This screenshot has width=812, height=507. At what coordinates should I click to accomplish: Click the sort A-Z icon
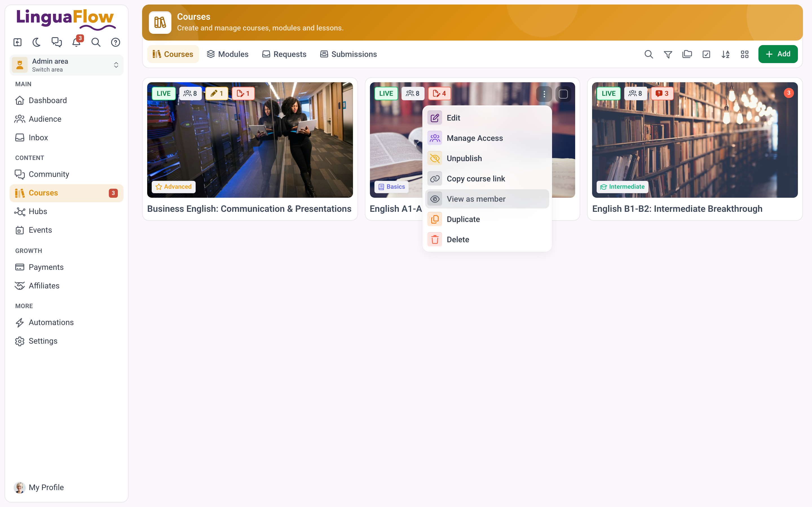pos(725,54)
